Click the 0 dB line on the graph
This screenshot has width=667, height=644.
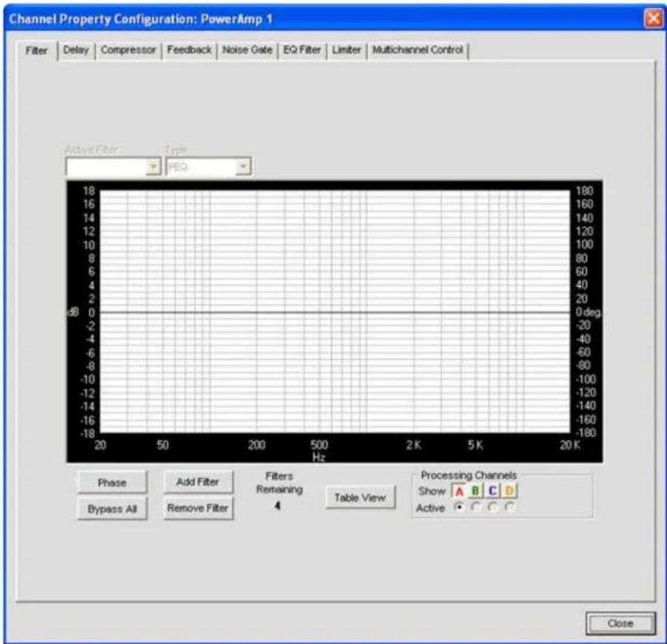click(x=335, y=313)
